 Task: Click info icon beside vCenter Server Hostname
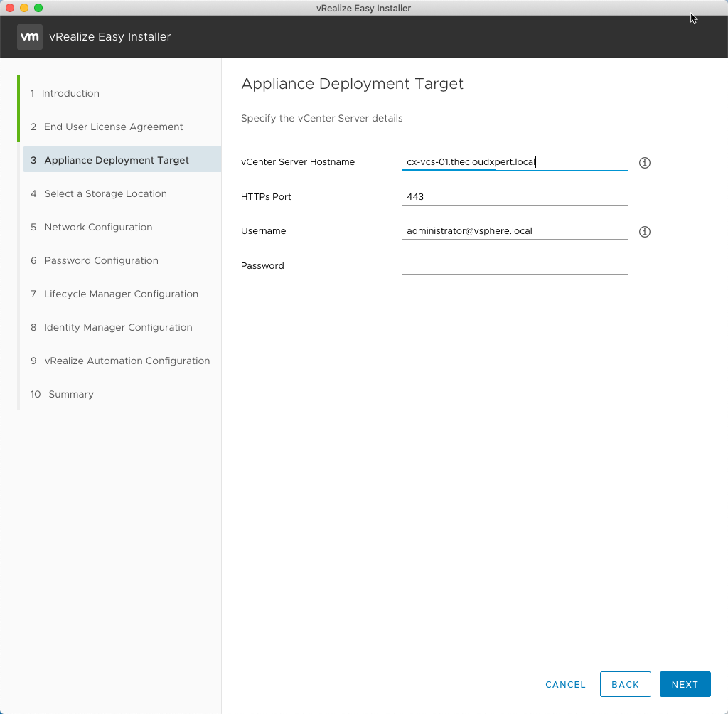[645, 163]
